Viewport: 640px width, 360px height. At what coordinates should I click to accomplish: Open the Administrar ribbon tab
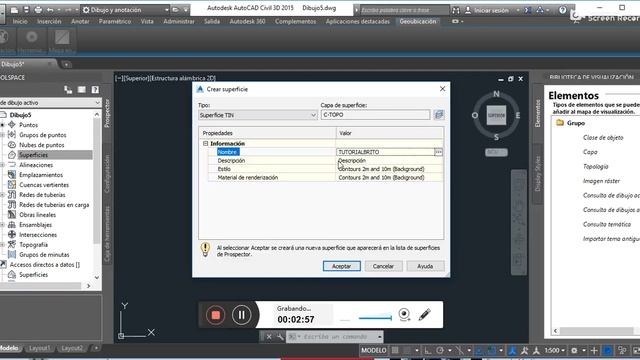tap(179, 21)
